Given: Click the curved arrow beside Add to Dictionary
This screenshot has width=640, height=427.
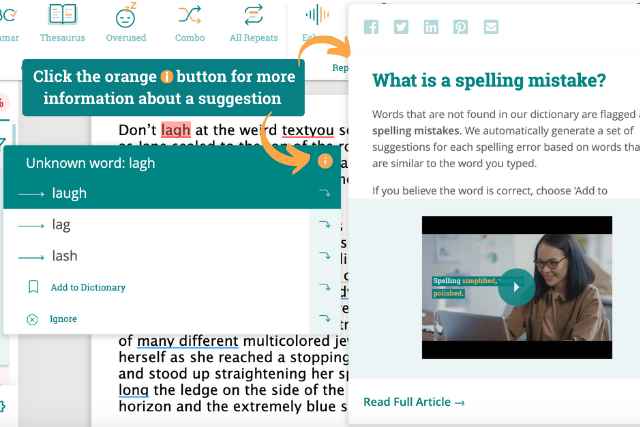Looking at the screenshot, I should pyautogui.click(x=325, y=287).
